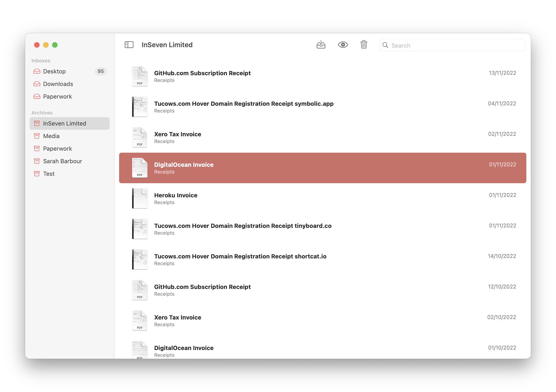The image size is (556, 392).
Task: Click thumbnail of tinyboard.co receipt
Action: (140, 229)
